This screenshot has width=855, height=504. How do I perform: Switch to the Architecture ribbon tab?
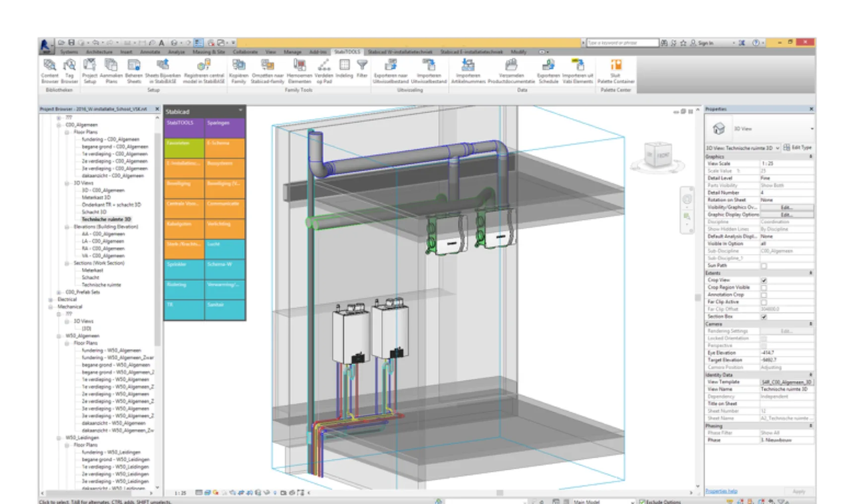(x=99, y=52)
